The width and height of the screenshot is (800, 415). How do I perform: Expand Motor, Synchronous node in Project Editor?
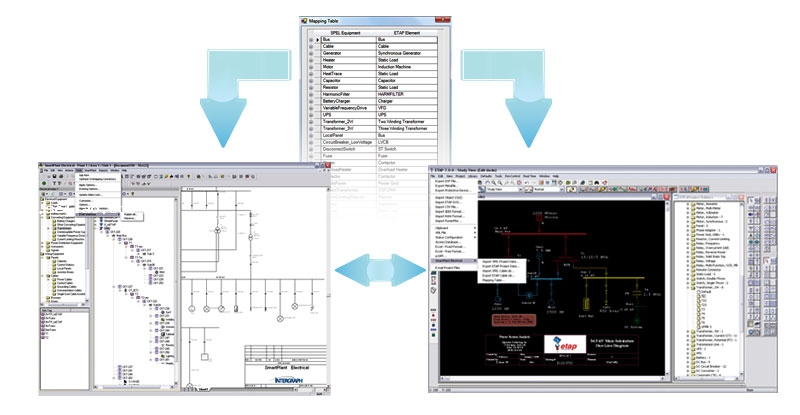(x=688, y=222)
